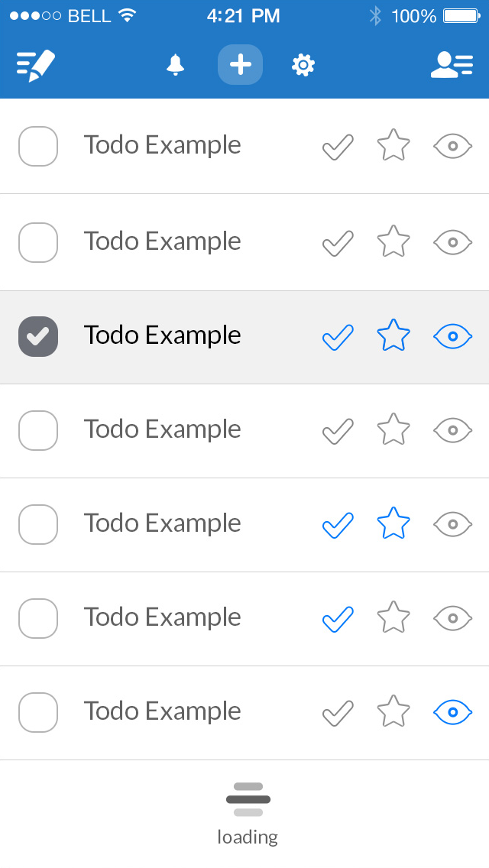Tap the checkmark icon on the first todo
This screenshot has width=489, height=868.
pos(337,145)
